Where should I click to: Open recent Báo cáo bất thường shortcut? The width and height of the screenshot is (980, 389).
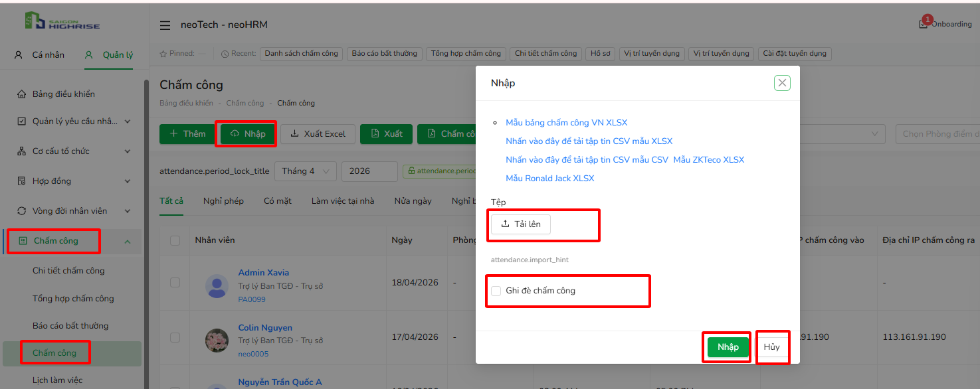pos(385,54)
